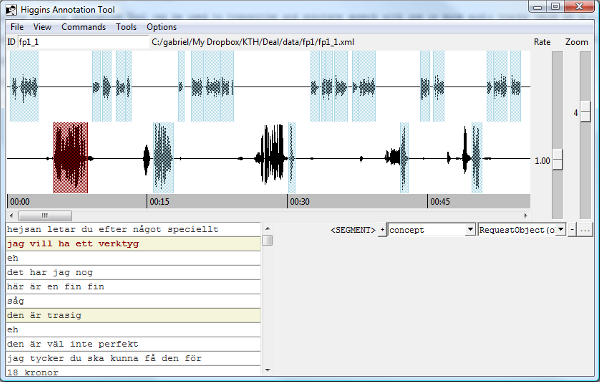This screenshot has height=382, width=600.
Task: Click the 00:45 marker on timeline
Action: [440, 202]
